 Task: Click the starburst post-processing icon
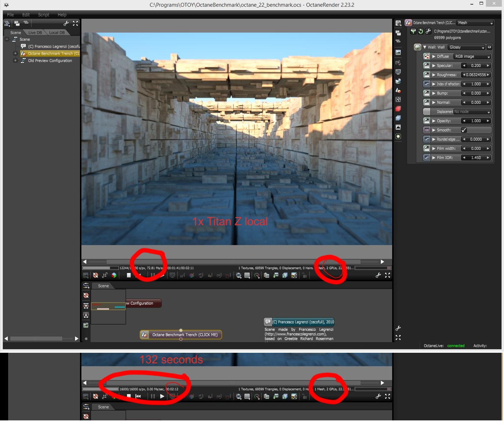[x=398, y=136]
